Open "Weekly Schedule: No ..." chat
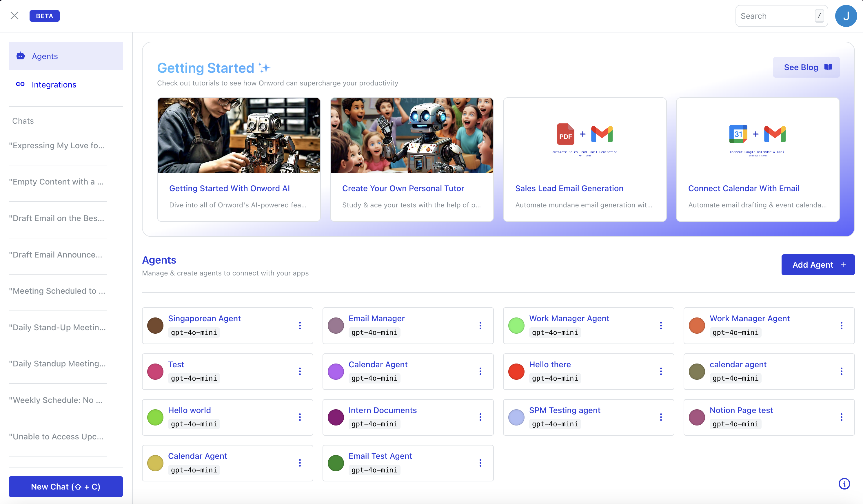This screenshot has height=504, width=863. [x=56, y=400]
